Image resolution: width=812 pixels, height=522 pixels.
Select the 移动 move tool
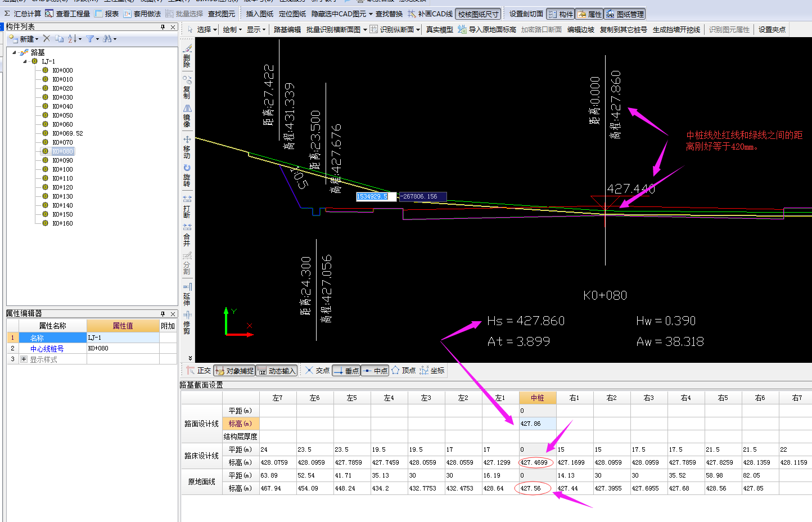click(187, 147)
